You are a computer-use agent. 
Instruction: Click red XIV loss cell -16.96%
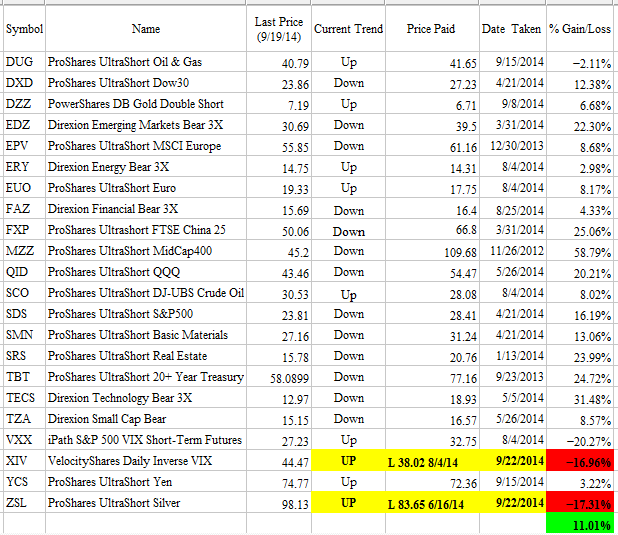pos(580,461)
